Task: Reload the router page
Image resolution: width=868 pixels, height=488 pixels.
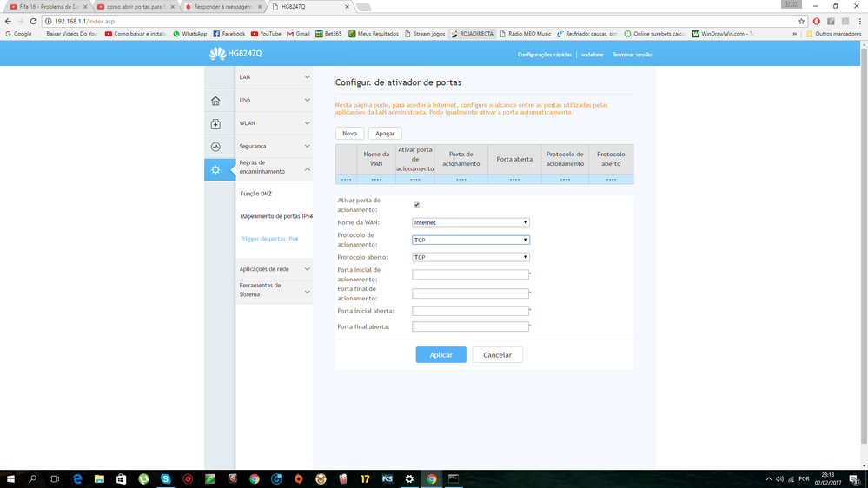Action: (33, 21)
